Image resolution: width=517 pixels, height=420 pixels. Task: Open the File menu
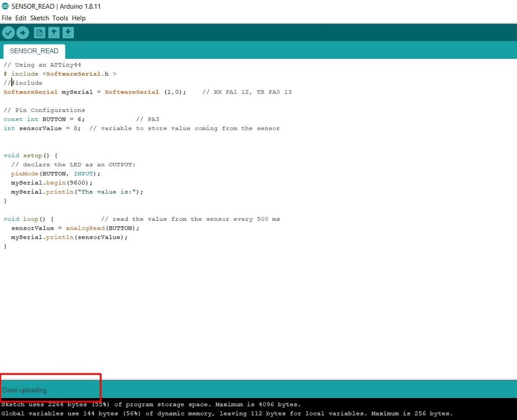[6, 18]
